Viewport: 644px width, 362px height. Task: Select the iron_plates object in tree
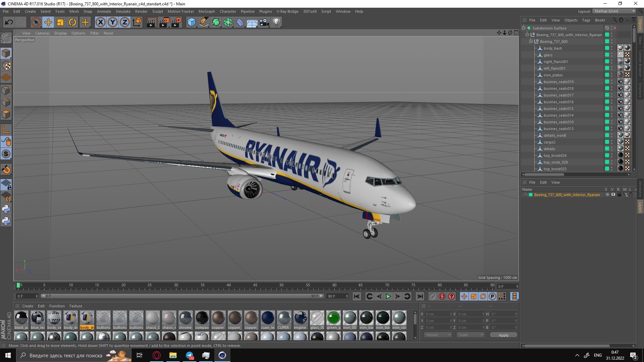coord(553,75)
